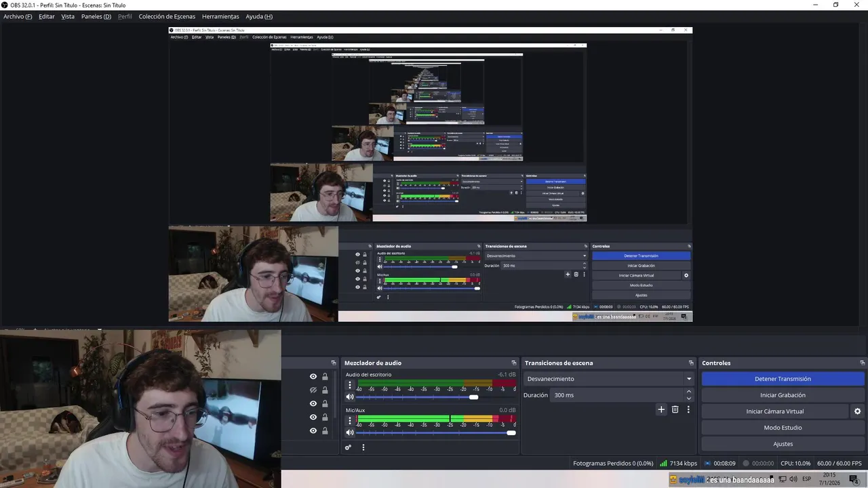The width and height of the screenshot is (868, 488).
Task: Click the Fotogramas Perdidos 0 (0.0%) text
Action: point(613,464)
